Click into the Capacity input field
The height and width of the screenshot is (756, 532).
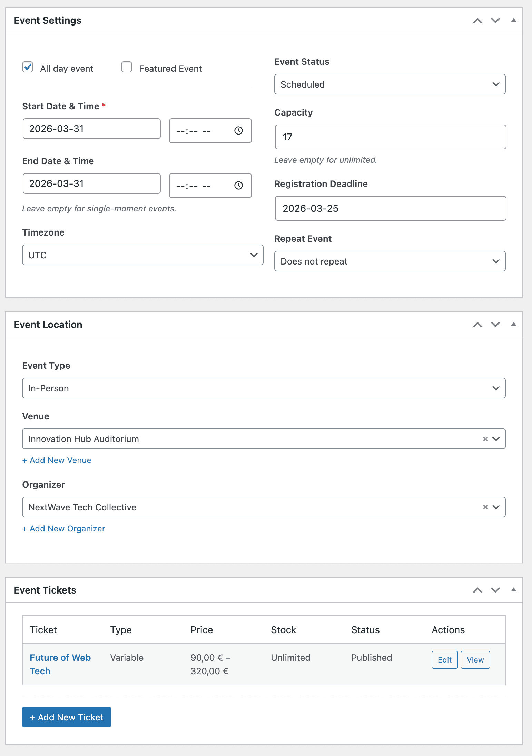point(390,137)
